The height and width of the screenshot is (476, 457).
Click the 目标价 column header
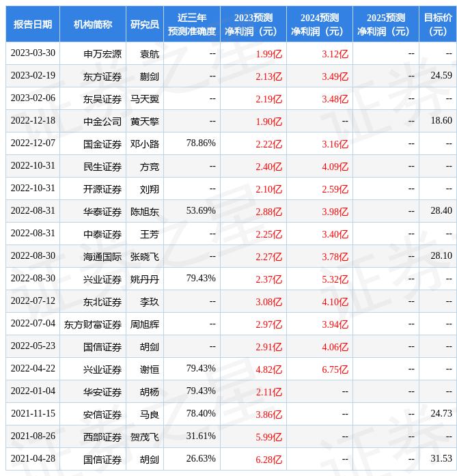438,24
